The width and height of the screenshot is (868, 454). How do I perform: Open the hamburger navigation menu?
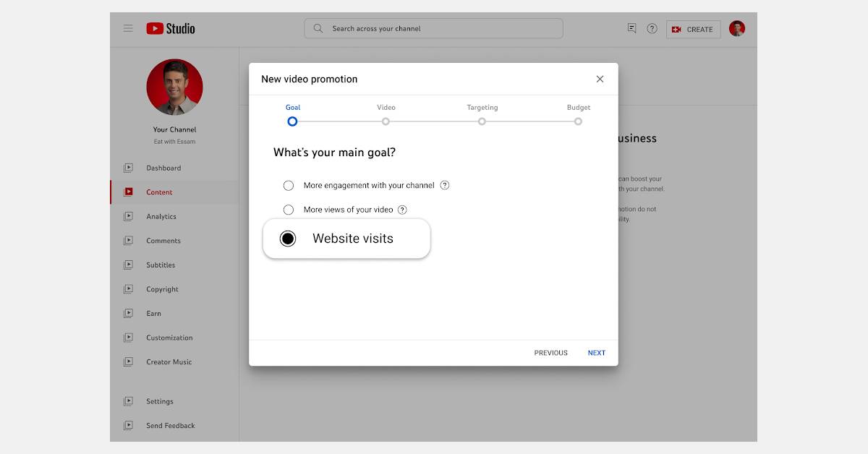[128, 28]
